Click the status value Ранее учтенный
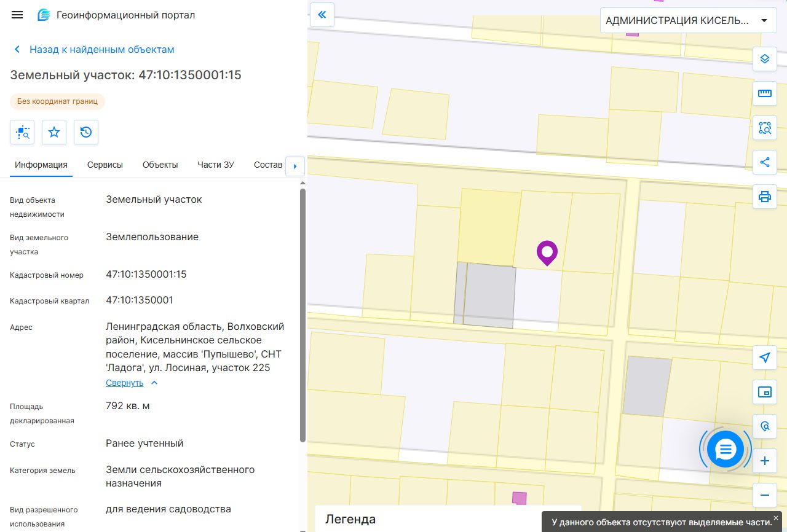787x532 pixels. (x=144, y=443)
